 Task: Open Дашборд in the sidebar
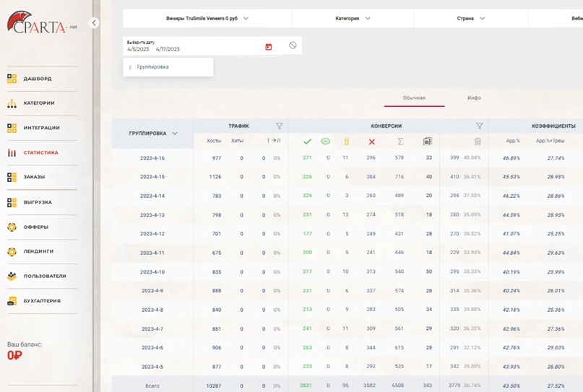tap(38, 79)
